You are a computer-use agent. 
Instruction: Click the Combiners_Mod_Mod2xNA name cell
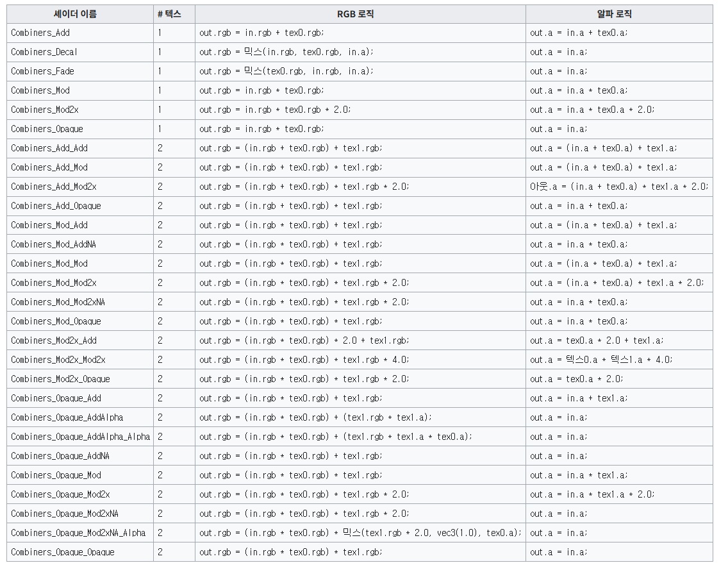[x=58, y=302]
